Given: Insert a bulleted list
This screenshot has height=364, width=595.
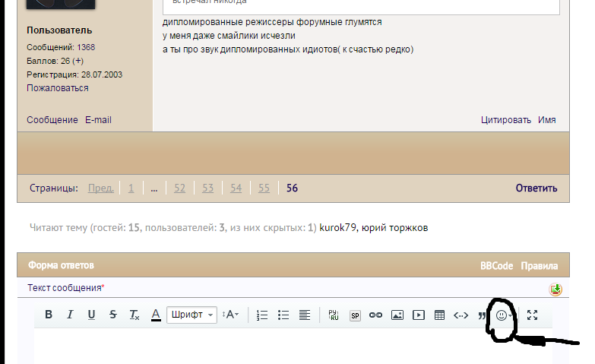Looking at the screenshot, I should [283, 315].
